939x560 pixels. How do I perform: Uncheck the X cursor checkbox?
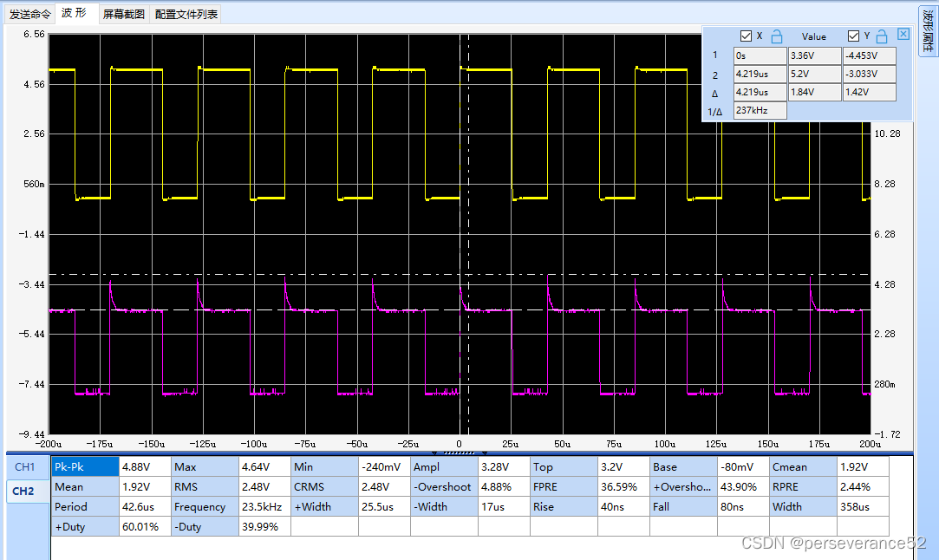click(x=746, y=36)
